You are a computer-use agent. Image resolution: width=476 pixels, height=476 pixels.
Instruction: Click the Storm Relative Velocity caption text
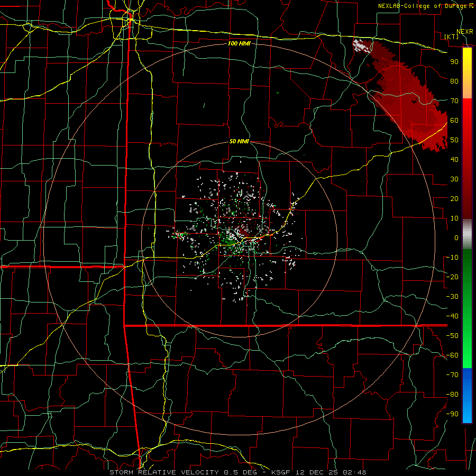point(237,472)
